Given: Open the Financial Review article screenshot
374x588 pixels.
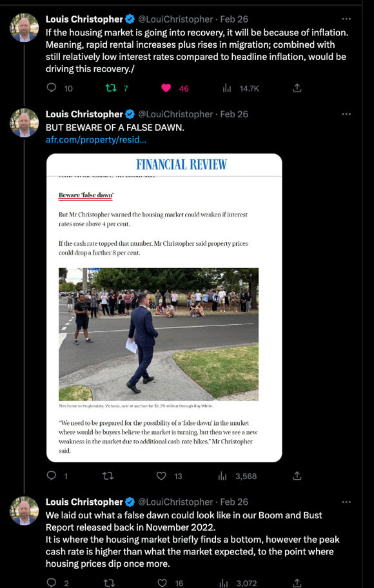Looking at the screenshot, I should click(x=164, y=308).
